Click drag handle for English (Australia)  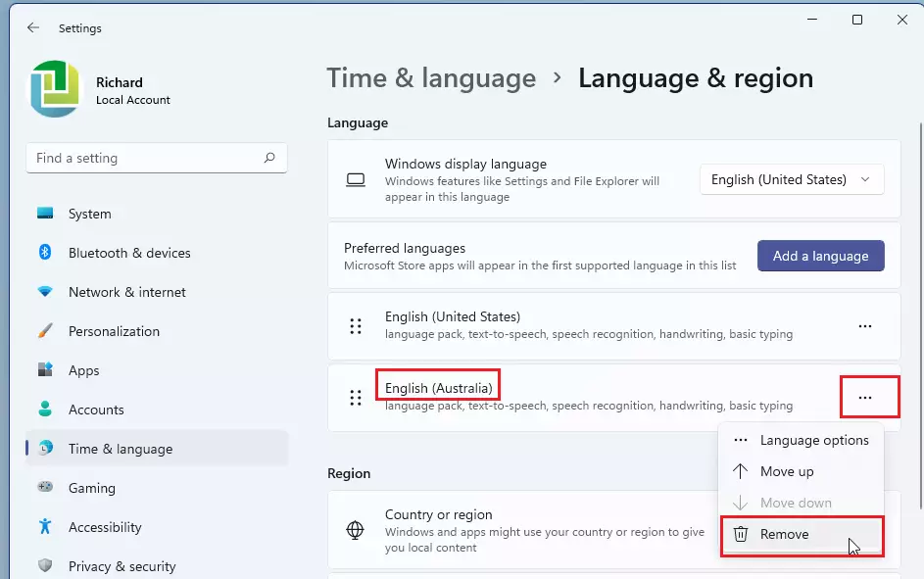pyautogui.click(x=356, y=398)
